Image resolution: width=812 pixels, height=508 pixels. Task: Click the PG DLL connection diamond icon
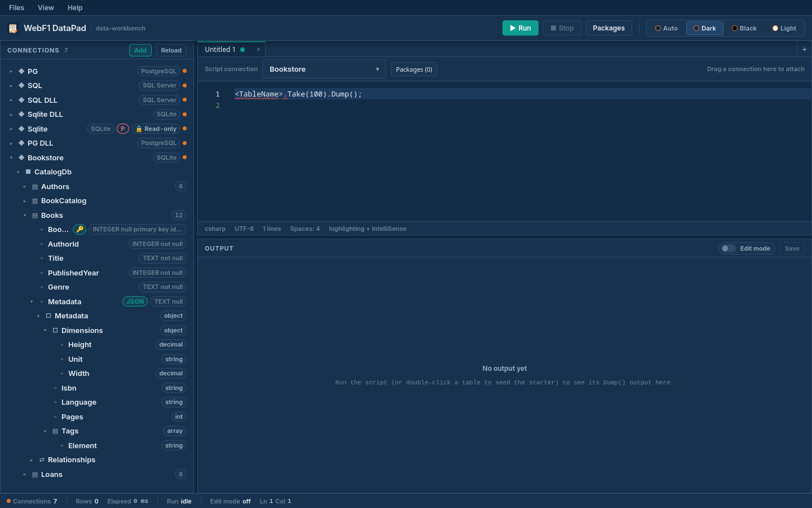(x=21, y=143)
